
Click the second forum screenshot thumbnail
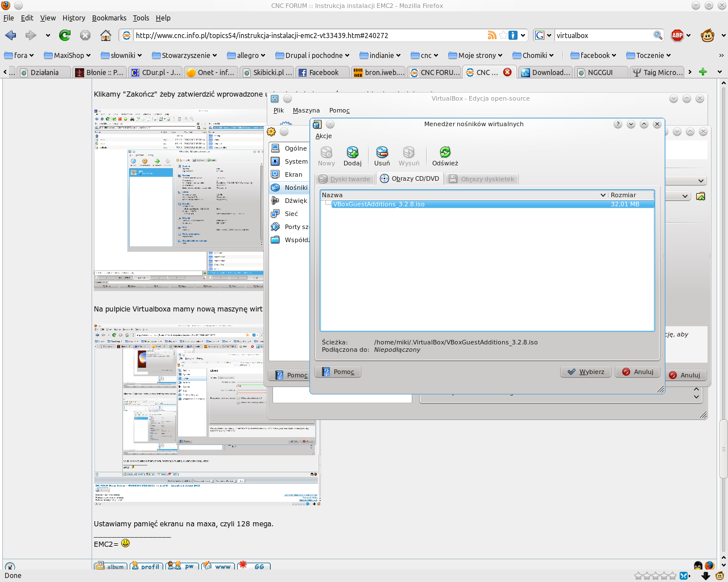[207, 415]
